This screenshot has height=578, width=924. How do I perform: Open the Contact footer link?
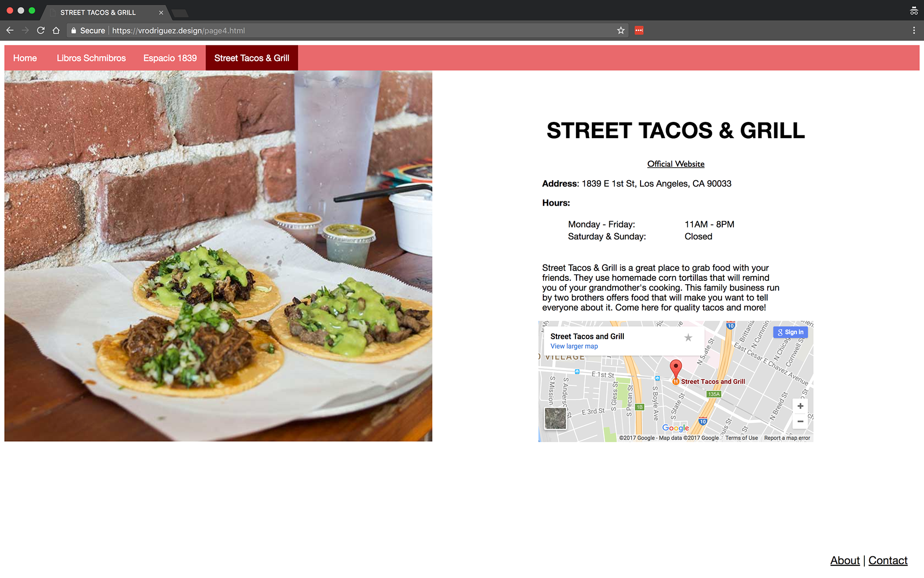coord(887,560)
